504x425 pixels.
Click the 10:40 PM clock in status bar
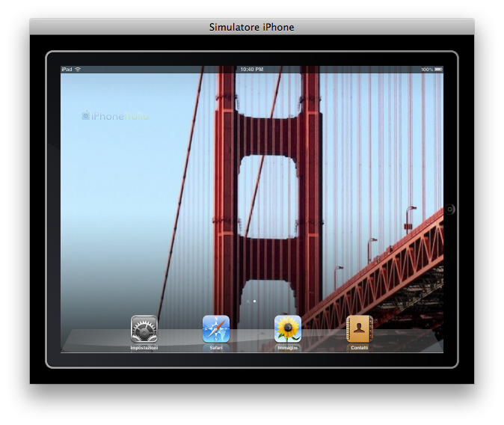(x=252, y=70)
